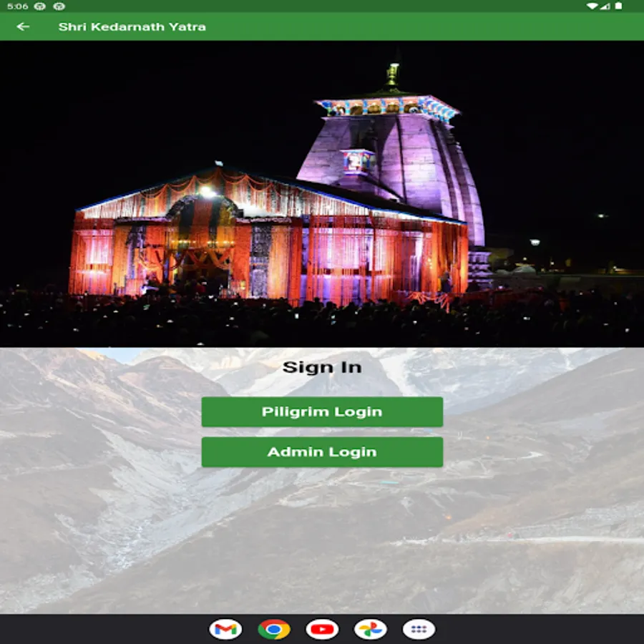Open the app drawer grid icon
Screen dimensions: 644x644
(419, 629)
